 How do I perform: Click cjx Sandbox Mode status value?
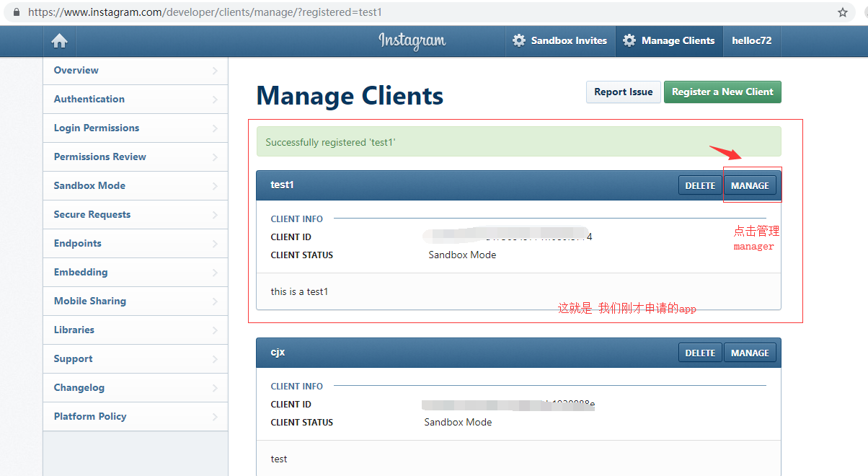coord(458,422)
